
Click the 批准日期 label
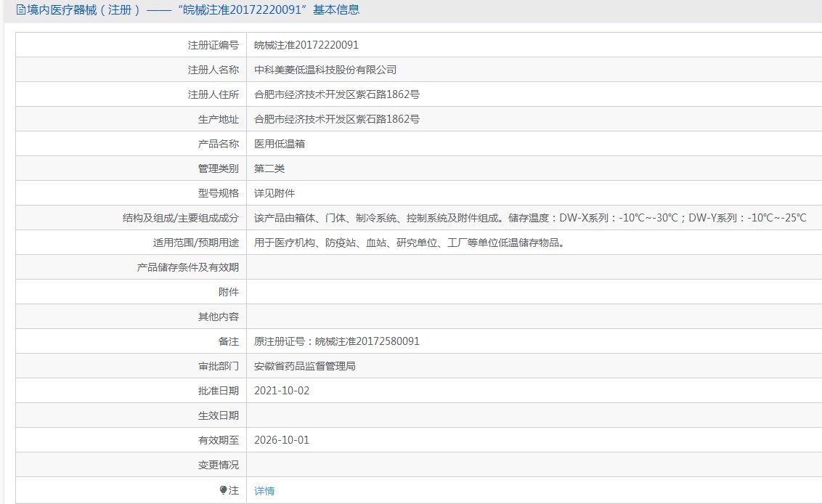coord(219,391)
